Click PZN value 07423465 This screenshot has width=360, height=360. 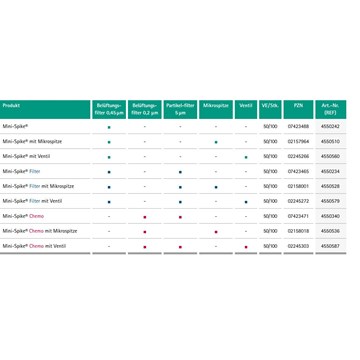click(298, 171)
